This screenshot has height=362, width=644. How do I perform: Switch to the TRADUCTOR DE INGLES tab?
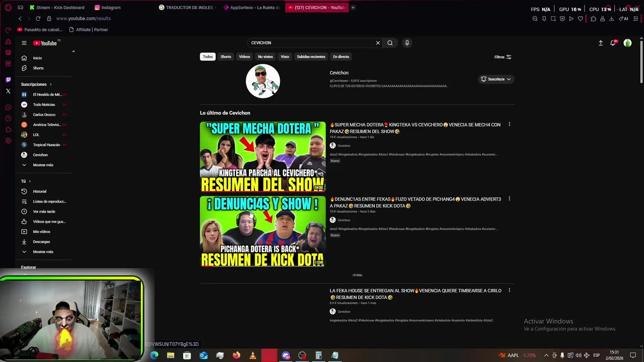187,8
